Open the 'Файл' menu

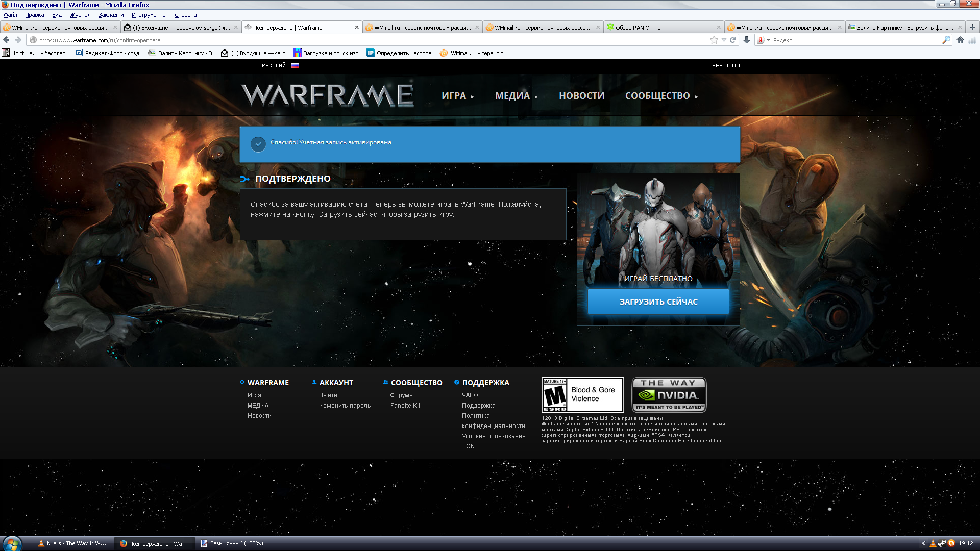pos(10,15)
